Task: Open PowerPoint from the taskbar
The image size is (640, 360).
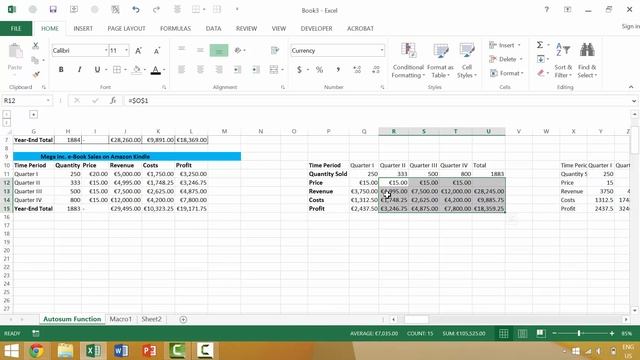Action: pos(149,351)
